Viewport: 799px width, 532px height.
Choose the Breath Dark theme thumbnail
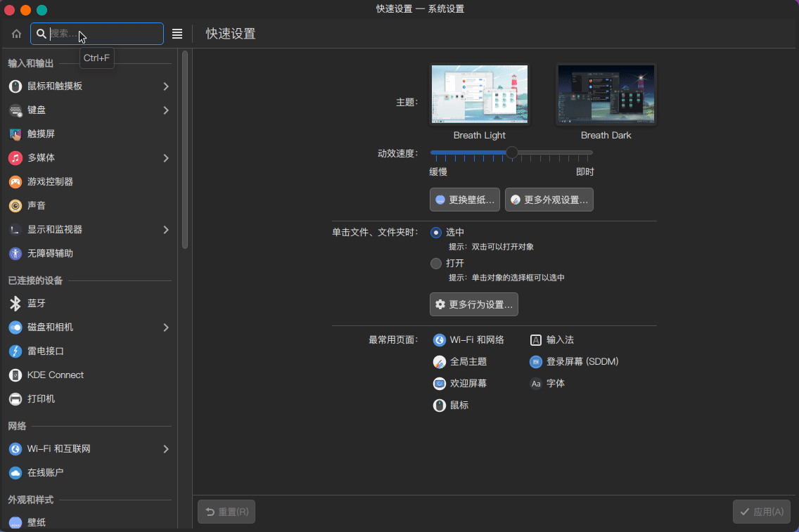coord(606,95)
